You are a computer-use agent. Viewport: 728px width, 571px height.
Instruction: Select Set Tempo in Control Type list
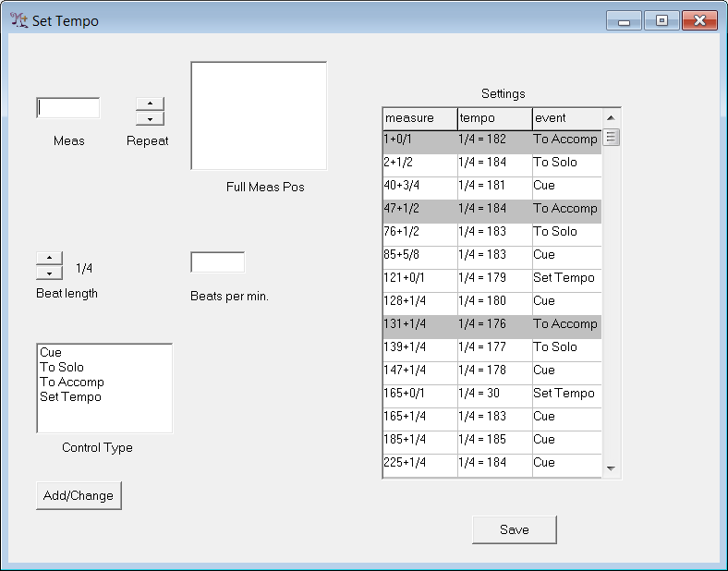tap(70, 396)
